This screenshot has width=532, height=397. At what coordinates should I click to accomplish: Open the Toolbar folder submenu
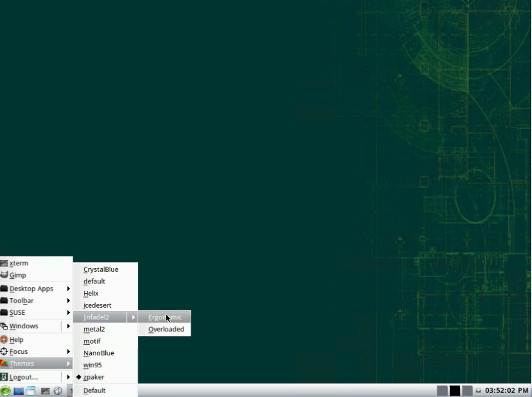(36, 300)
